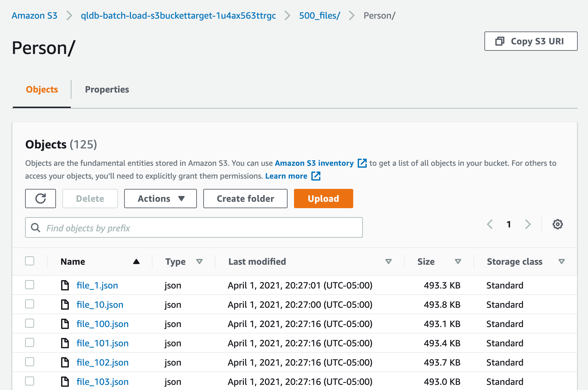The height and width of the screenshot is (390, 588).
Task: Click the copy icon in Copy S3 URI
Action: (500, 41)
